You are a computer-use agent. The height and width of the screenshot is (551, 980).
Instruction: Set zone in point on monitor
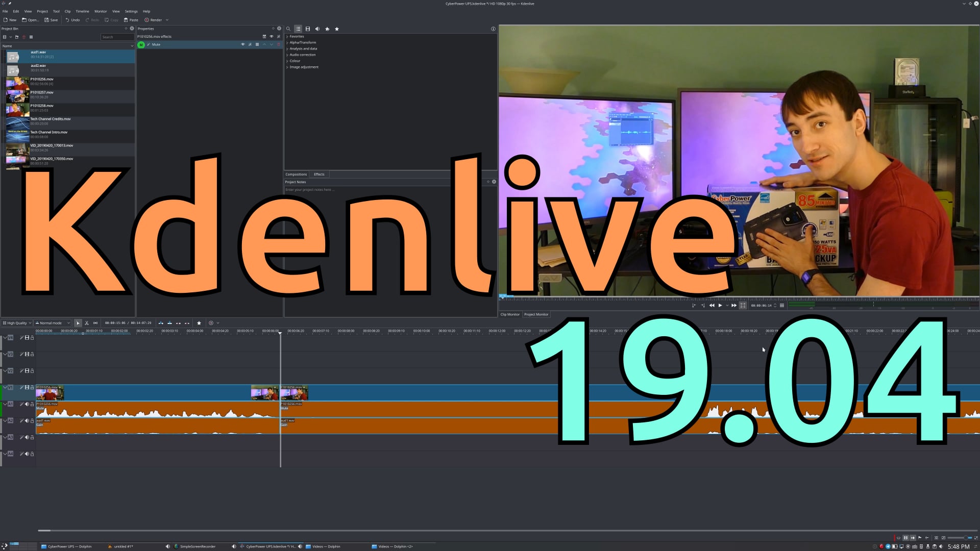(x=694, y=306)
